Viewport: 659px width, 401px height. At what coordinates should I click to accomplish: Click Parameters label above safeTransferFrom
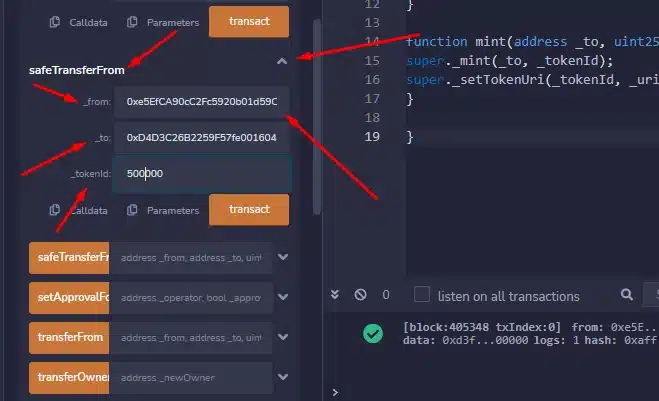173,23
